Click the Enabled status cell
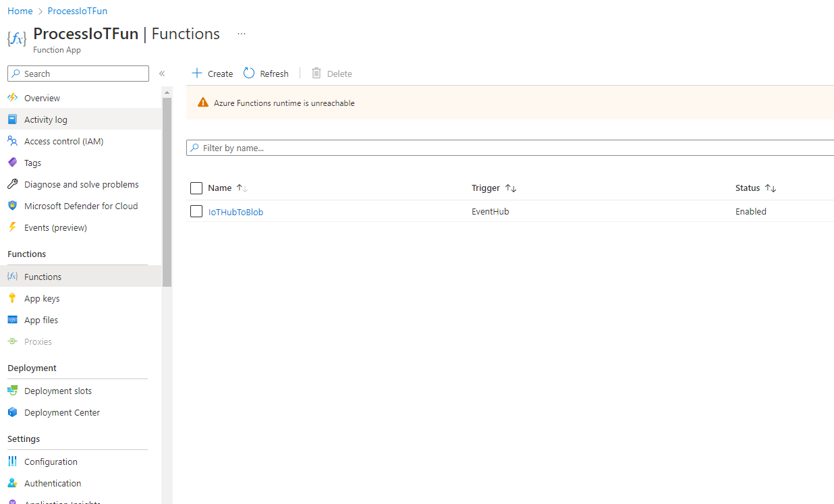 (x=751, y=211)
